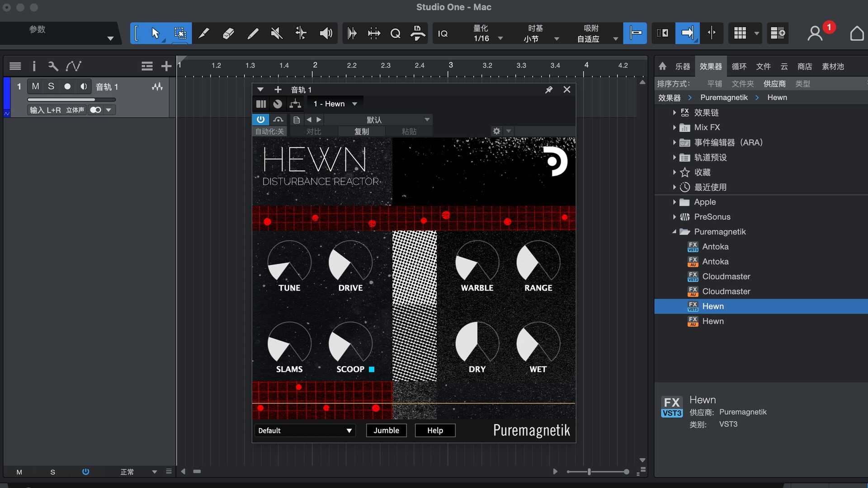Expand the Apple vendor folder
This screenshot has height=488, width=868.
click(x=674, y=202)
